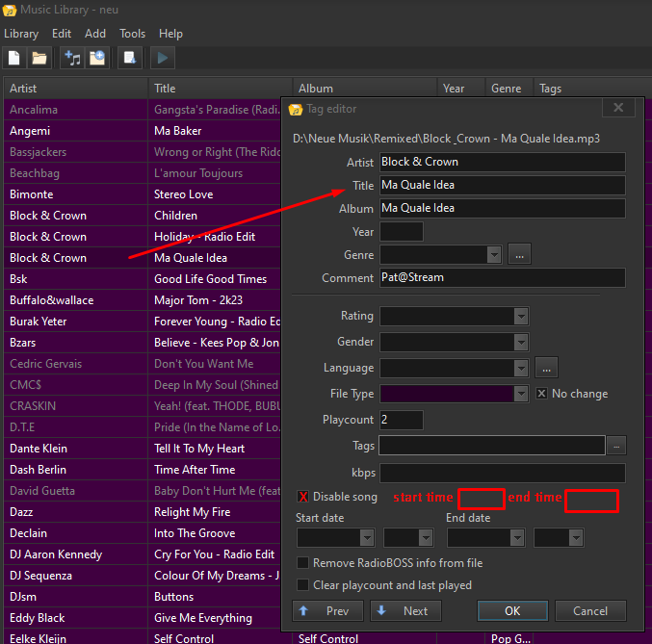Click the Comment field with Pat@Stream
652x644 pixels.
coord(503,278)
